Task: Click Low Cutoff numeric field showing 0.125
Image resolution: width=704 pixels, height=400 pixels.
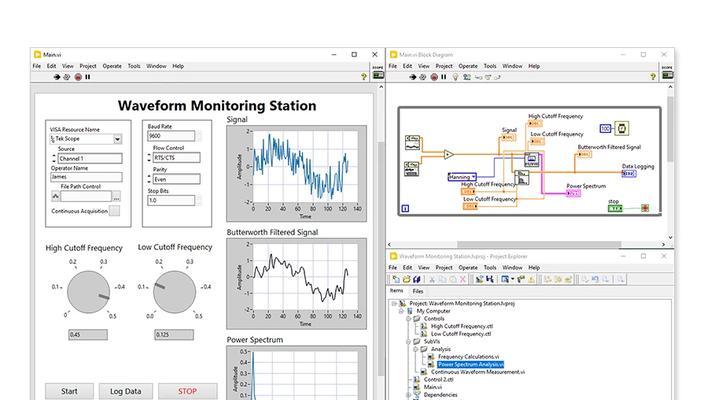Action: pyautogui.click(x=174, y=334)
